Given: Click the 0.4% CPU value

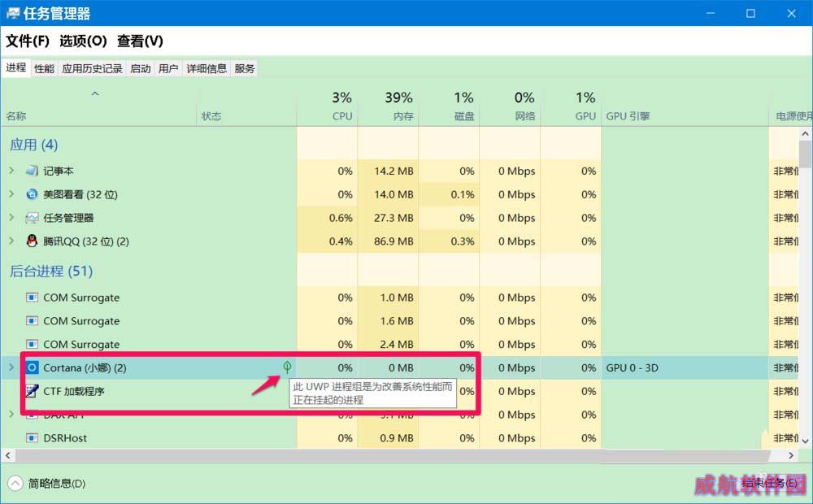Looking at the screenshot, I should (341, 241).
